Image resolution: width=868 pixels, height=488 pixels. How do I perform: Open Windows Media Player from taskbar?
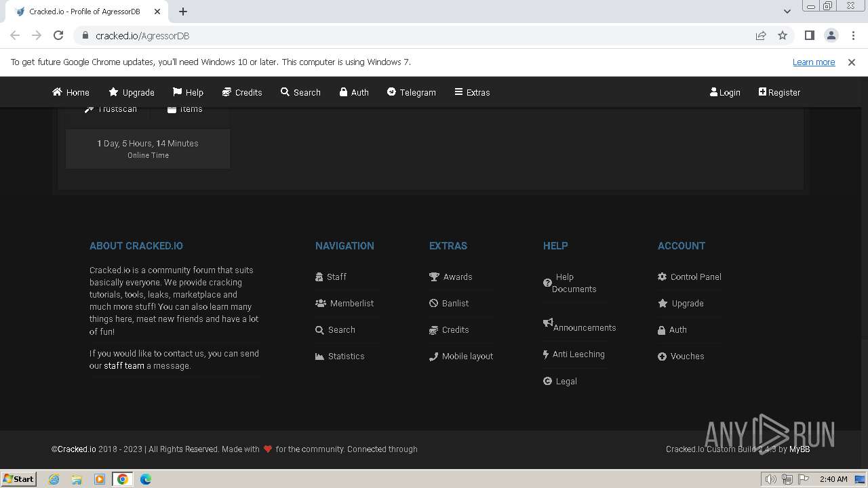[100, 479]
